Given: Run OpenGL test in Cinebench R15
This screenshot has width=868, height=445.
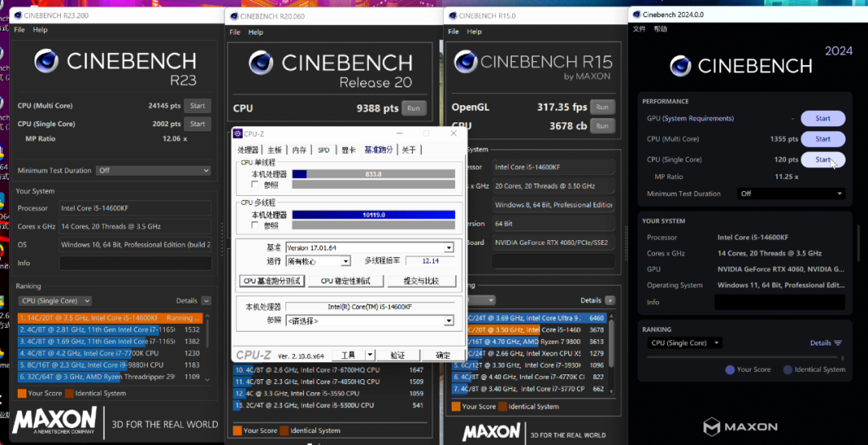Looking at the screenshot, I should 602,107.
